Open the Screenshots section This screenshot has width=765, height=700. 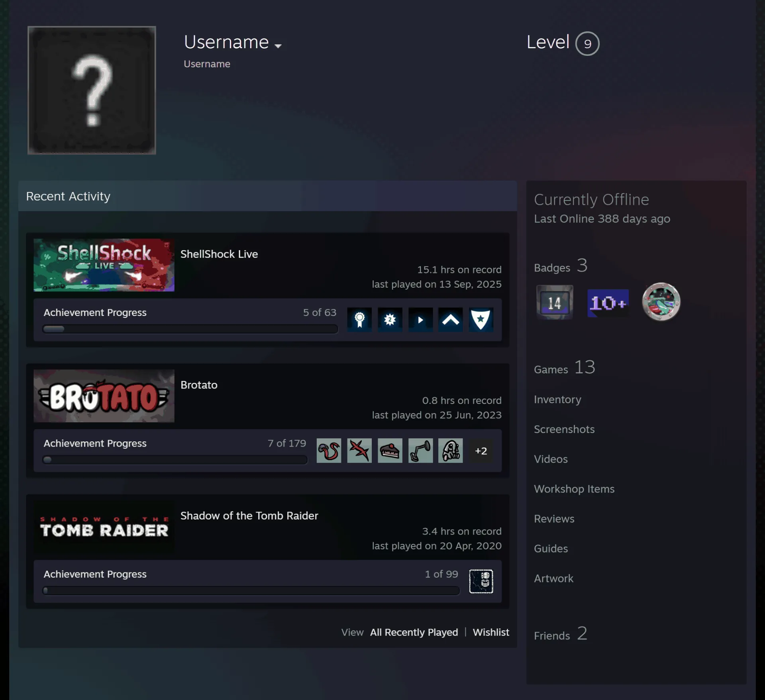pyautogui.click(x=564, y=429)
